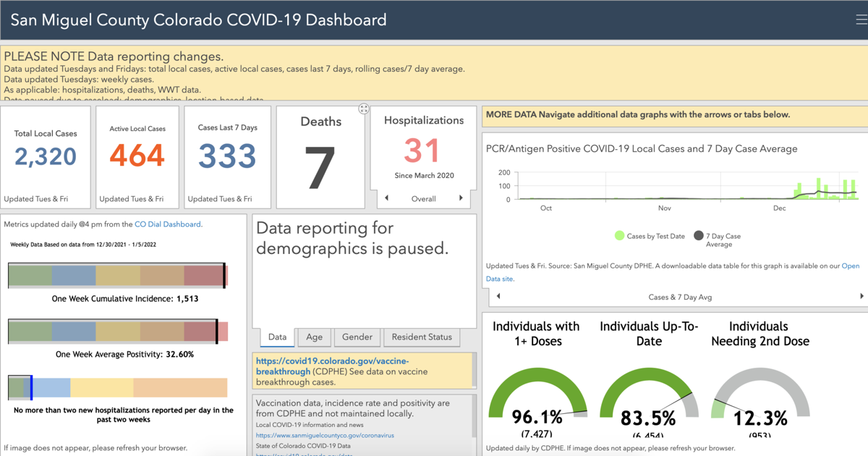Image resolution: width=868 pixels, height=456 pixels.
Task: Toggle the 7 Day Case Average legend series
Action: 718,240
